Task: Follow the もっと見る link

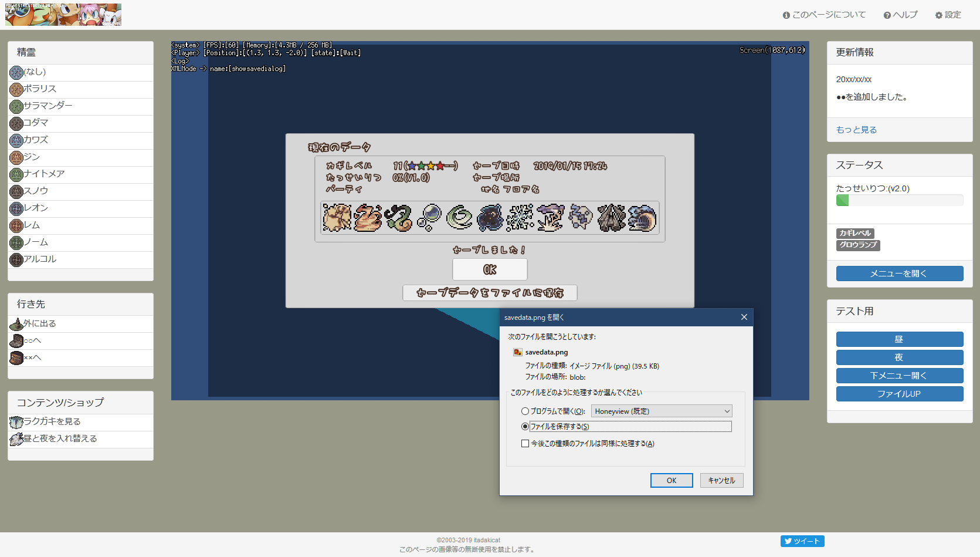Action: click(x=856, y=130)
